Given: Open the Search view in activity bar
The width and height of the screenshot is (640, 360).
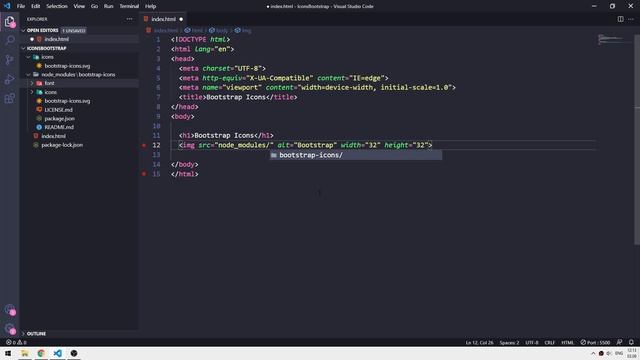Looking at the screenshot, I should 9,40.
